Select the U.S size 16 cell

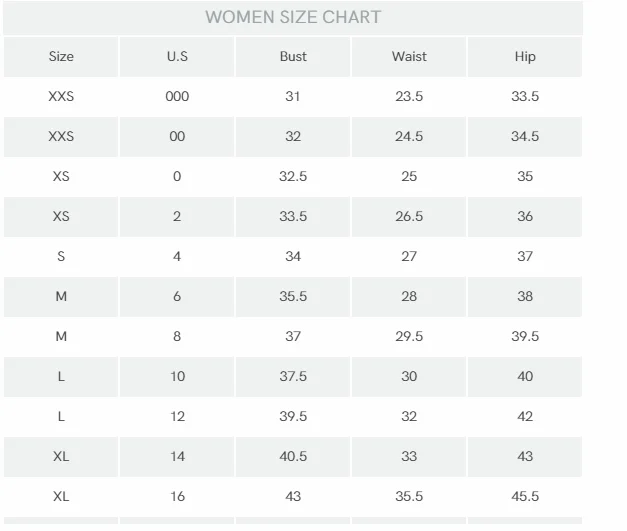(177, 497)
